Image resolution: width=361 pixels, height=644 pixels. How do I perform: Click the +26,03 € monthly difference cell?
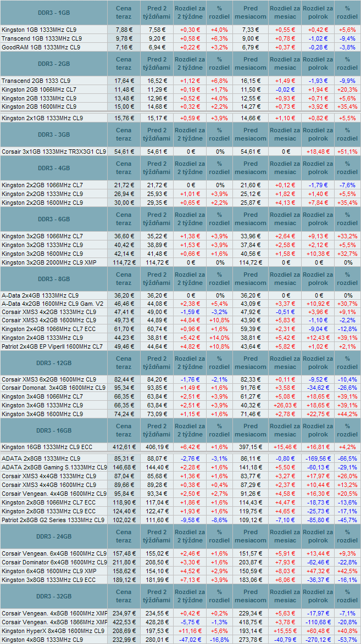click(284, 405)
